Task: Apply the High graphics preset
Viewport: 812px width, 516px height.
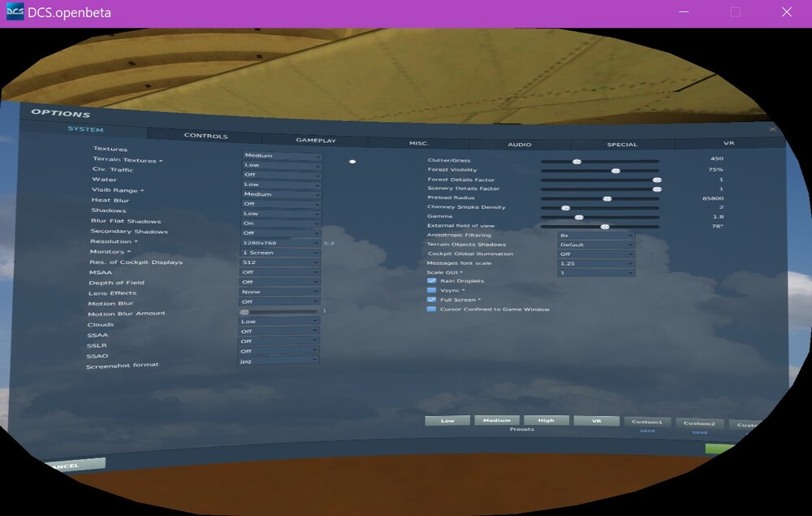Action: (x=546, y=420)
